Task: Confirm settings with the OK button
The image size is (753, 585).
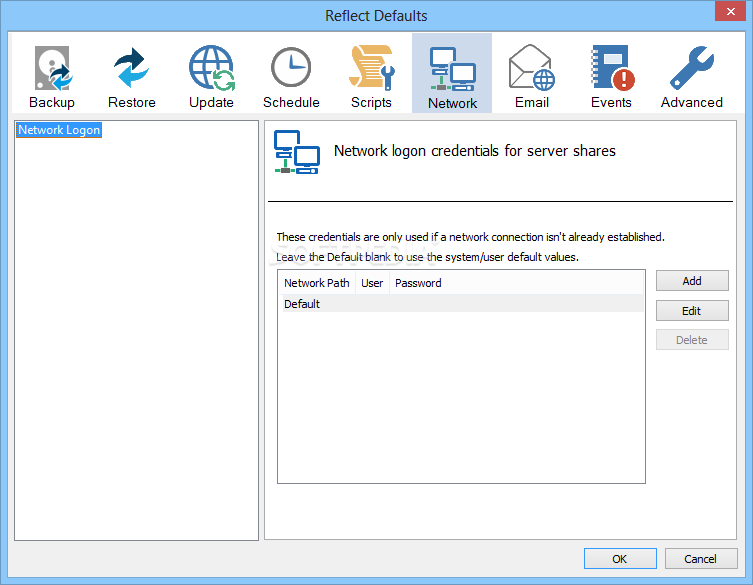Action: 620,559
